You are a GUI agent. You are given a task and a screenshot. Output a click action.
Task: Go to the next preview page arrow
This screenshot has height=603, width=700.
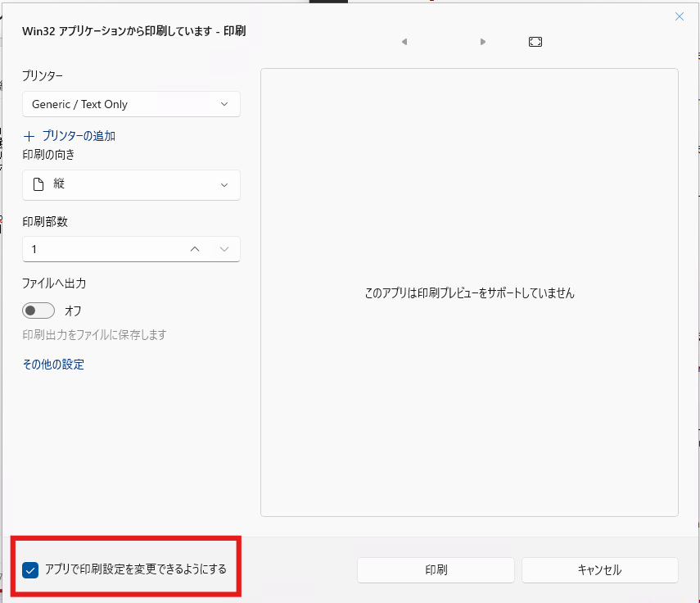(483, 42)
